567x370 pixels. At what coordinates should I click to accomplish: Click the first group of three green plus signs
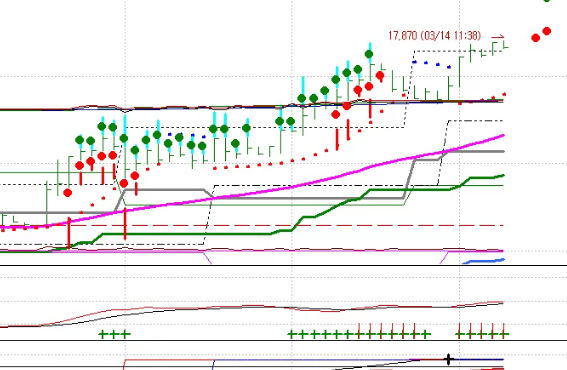pyautogui.click(x=115, y=334)
